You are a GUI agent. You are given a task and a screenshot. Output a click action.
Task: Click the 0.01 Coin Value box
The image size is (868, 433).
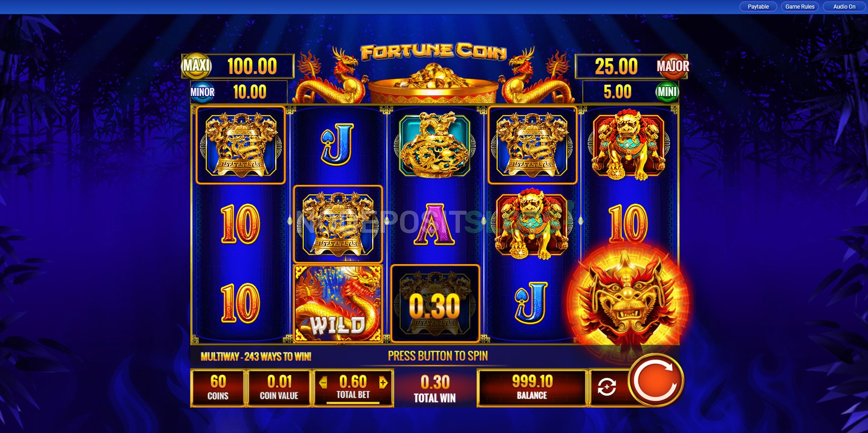(279, 388)
